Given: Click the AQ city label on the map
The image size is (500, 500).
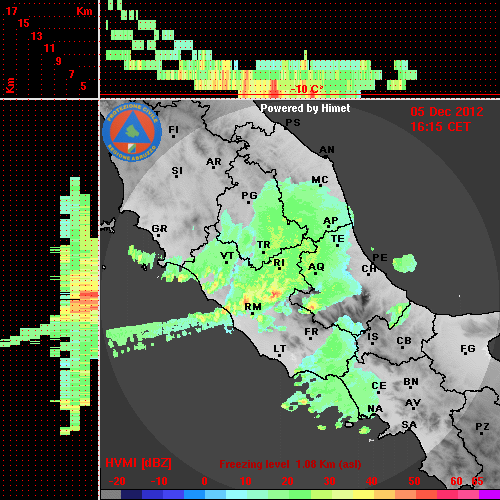Looking at the screenshot, I should pyautogui.click(x=316, y=267).
